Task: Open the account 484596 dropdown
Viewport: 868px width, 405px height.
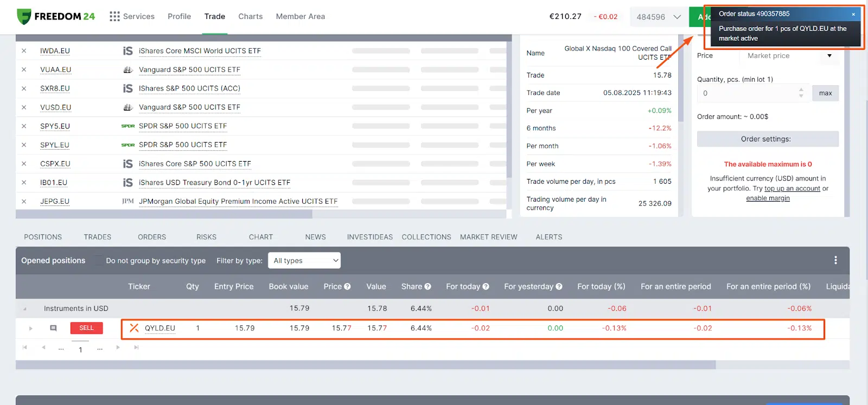Action: point(659,17)
